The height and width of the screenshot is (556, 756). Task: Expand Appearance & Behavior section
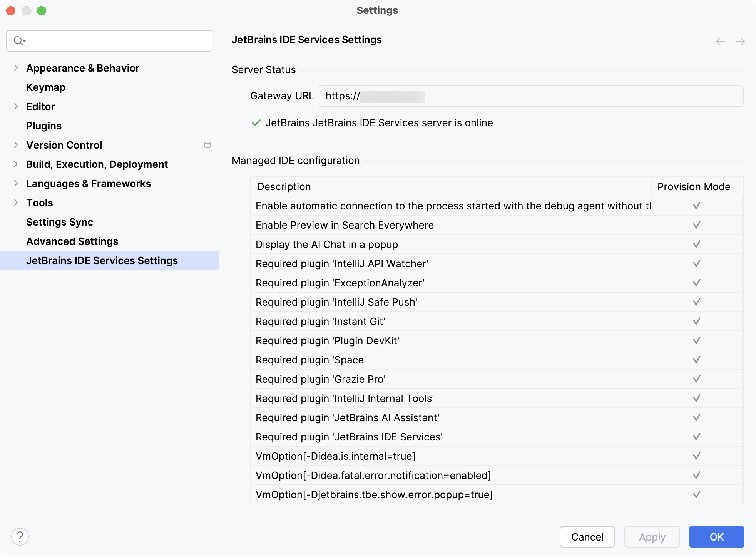click(16, 68)
